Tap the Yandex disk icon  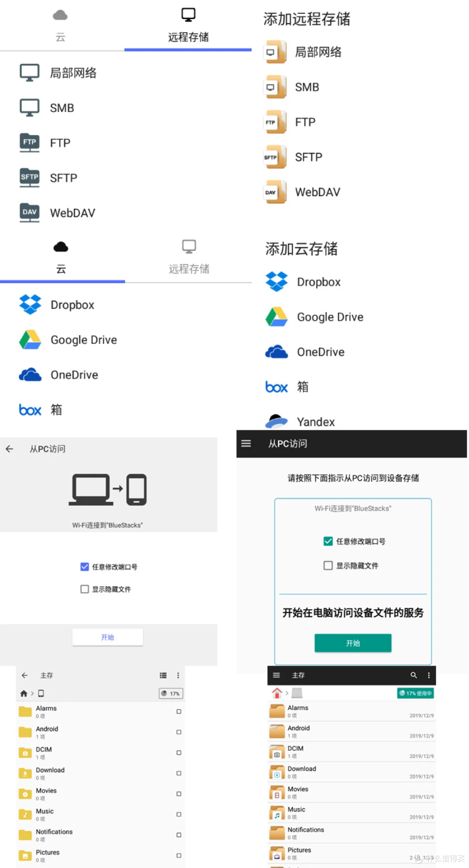[x=277, y=421]
